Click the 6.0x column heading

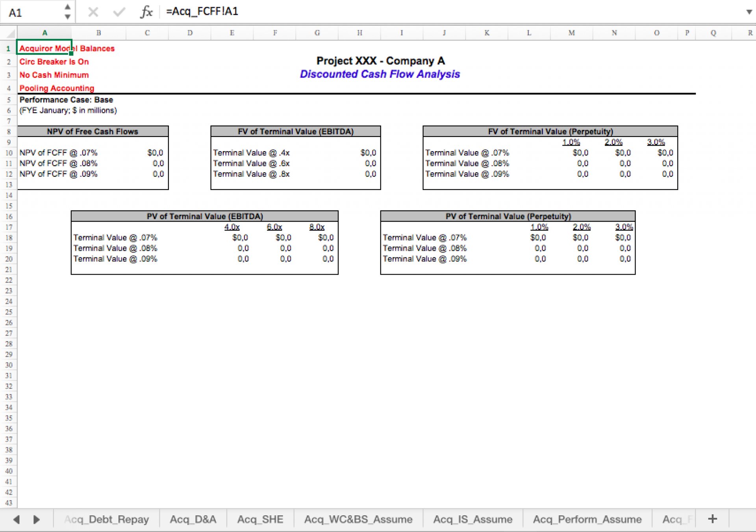(x=274, y=227)
